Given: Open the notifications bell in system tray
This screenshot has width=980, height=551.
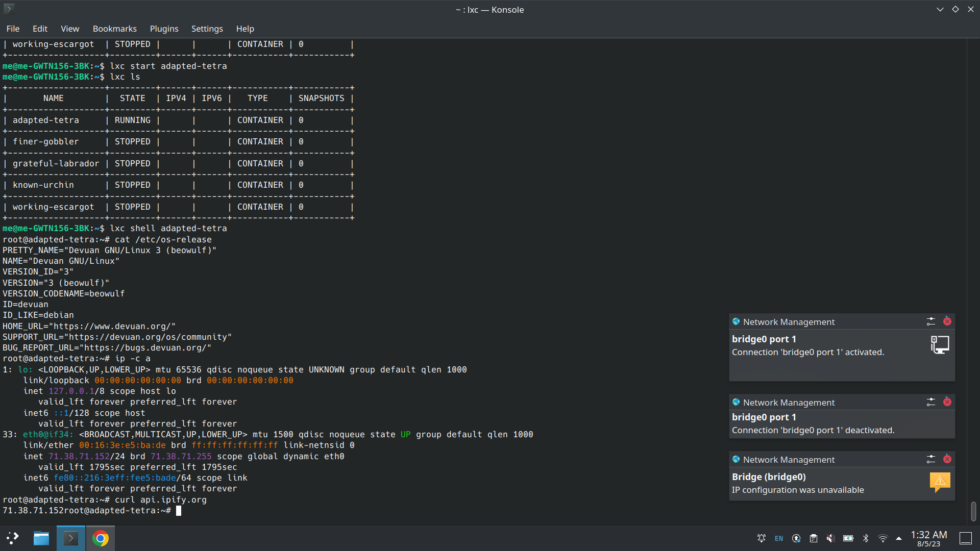Looking at the screenshot, I should pyautogui.click(x=761, y=538).
